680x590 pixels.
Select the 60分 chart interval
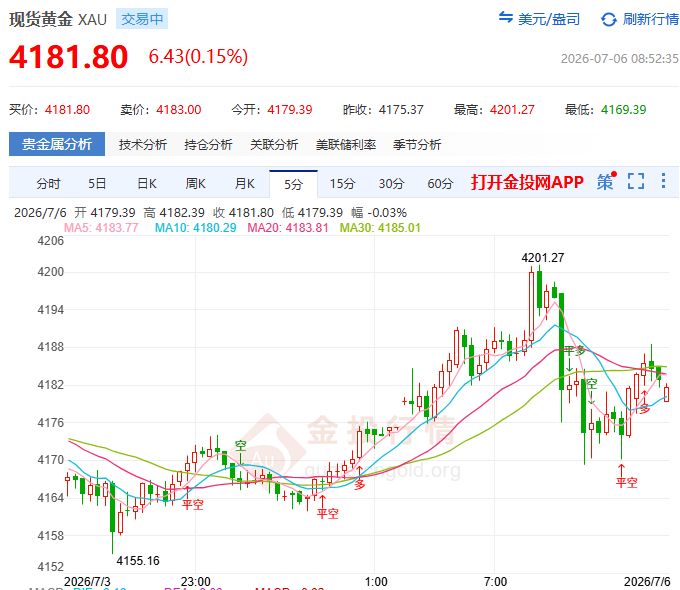click(440, 184)
